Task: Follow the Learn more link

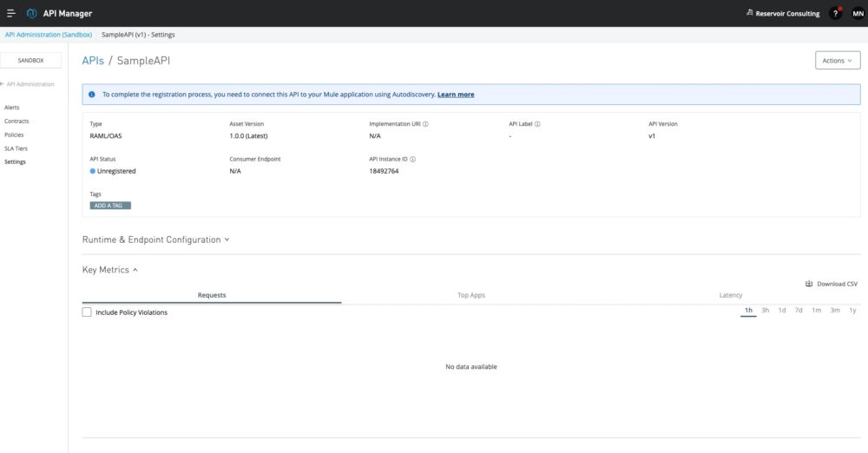Action: (x=456, y=95)
